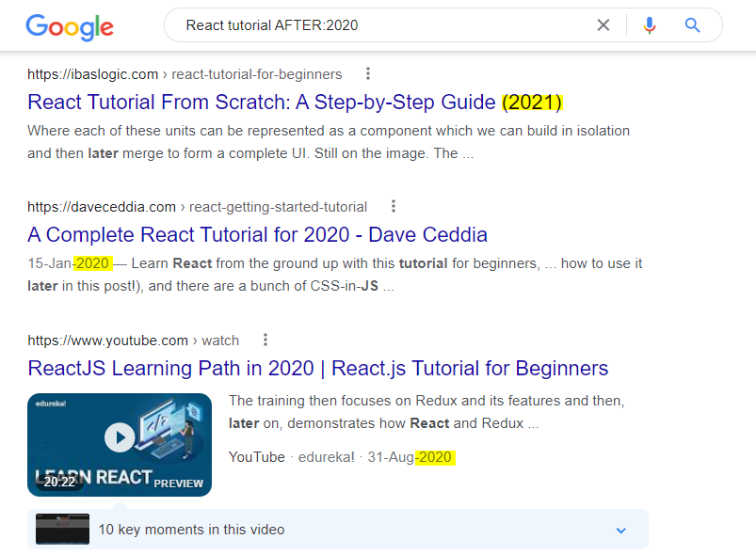Viewport: 756px width, 555px height.
Task: Open more options for youtube.com result
Action: point(265,340)
